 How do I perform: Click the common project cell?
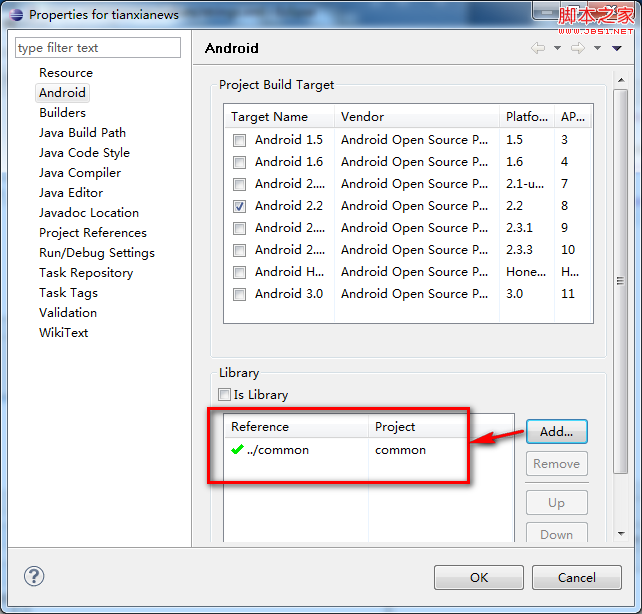point(400,450)
